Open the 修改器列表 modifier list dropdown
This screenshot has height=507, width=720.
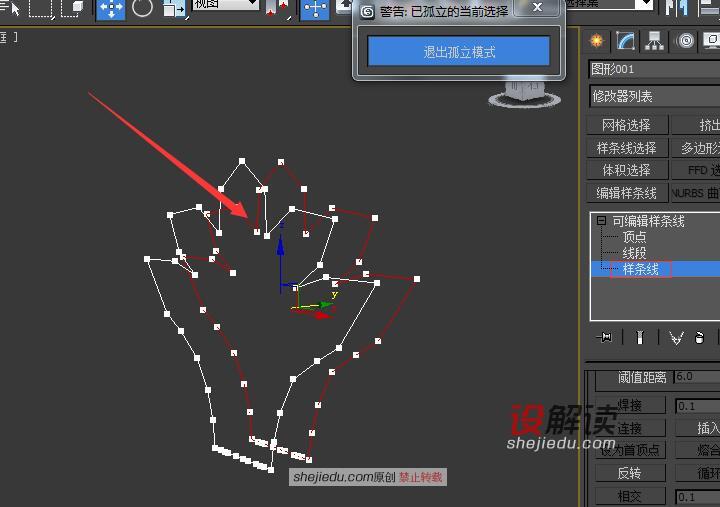(x=655, y=96)
